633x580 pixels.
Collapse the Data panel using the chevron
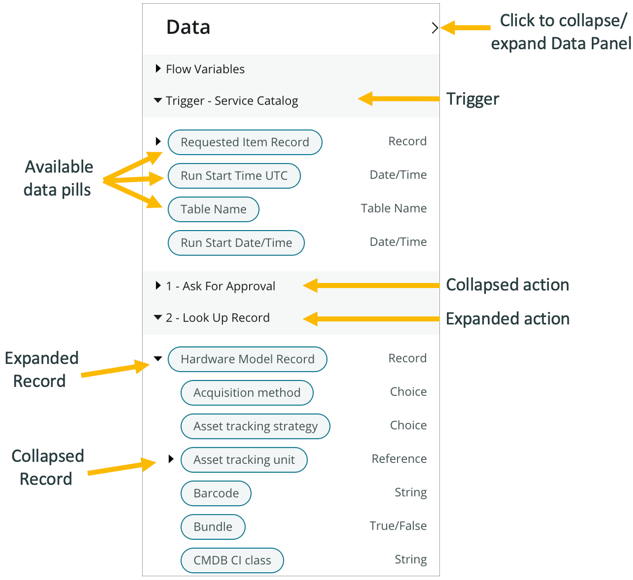pos(434,29)
